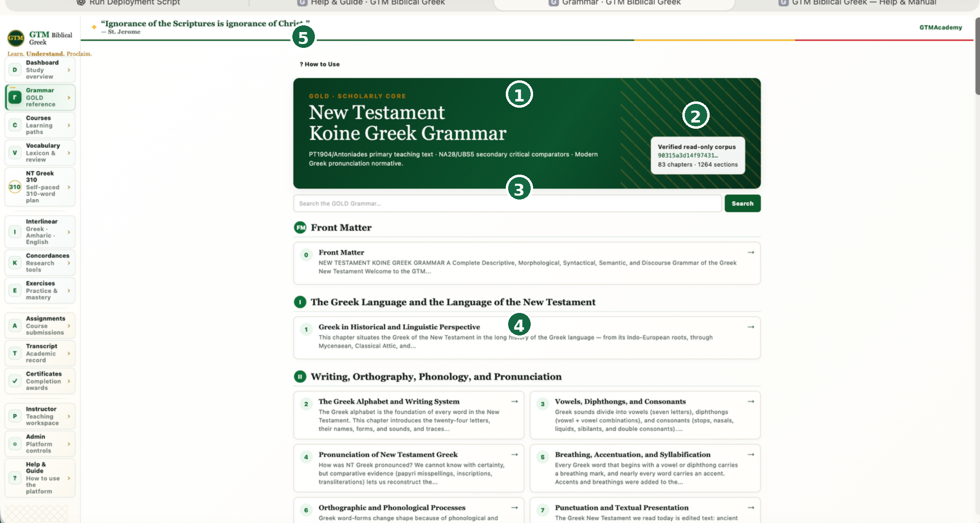Image resolution: width=980 pixels, height=523 pixels.
Task: Click the Verified read-only corpus card
Action: 698,156
